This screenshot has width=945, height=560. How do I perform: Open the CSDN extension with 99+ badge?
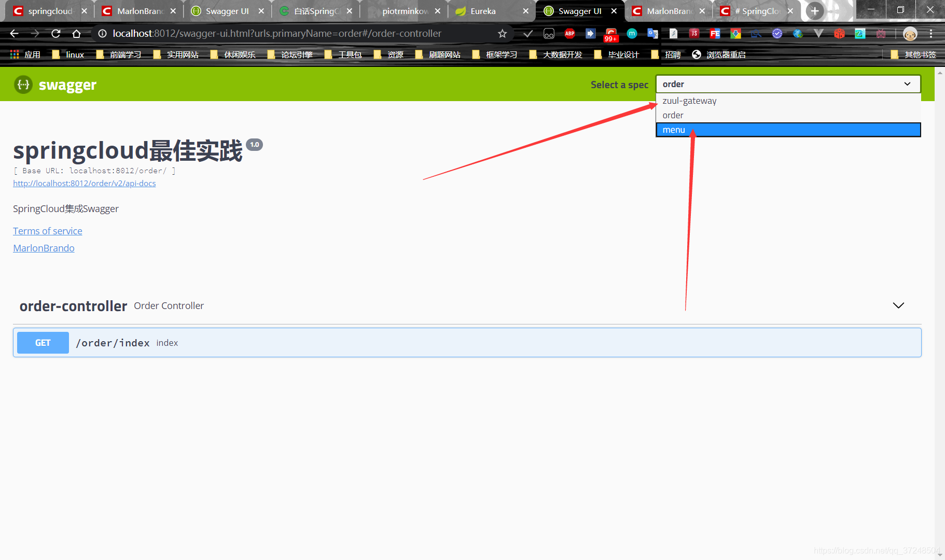click(611, 35)
